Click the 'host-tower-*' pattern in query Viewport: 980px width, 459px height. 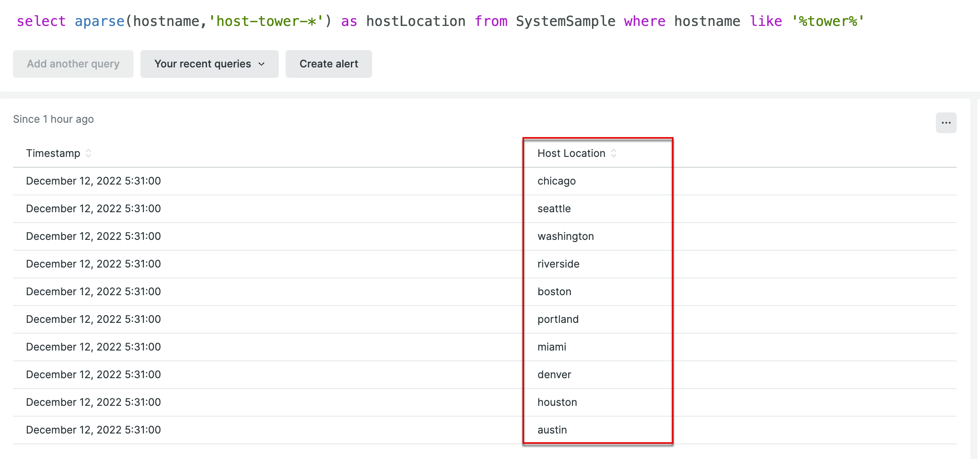pyautogui.click(x=266, y=21)
